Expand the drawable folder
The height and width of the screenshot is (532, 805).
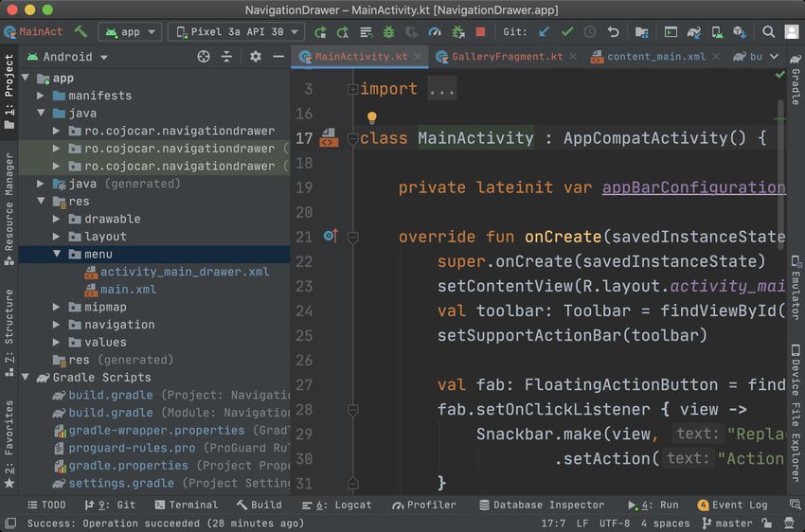[57, 219]
